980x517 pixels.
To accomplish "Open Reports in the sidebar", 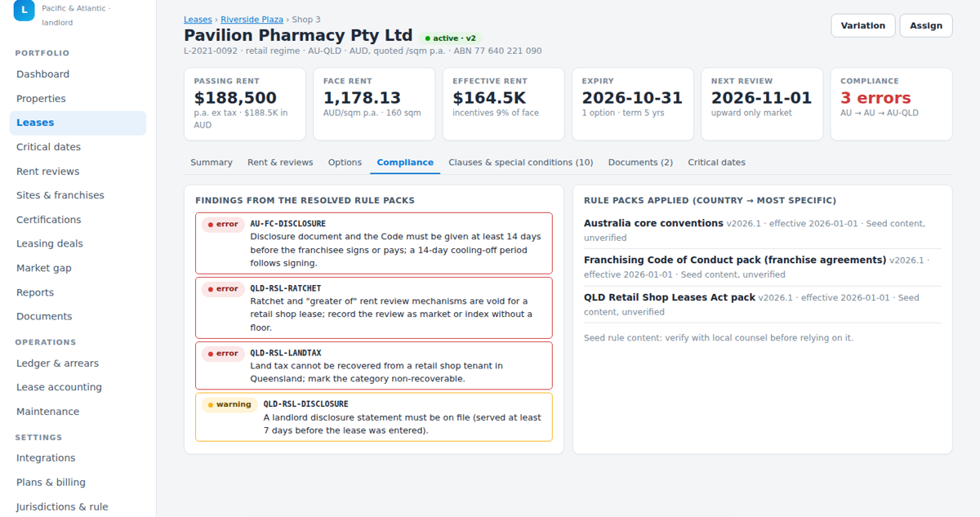I will coord(78,292).
